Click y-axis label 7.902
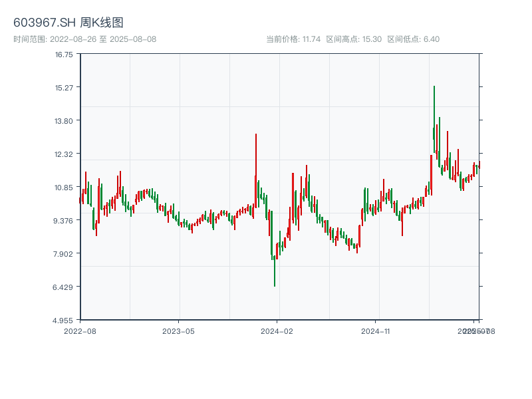This screenshot has width=532, height=399. (x=63, y=254)
